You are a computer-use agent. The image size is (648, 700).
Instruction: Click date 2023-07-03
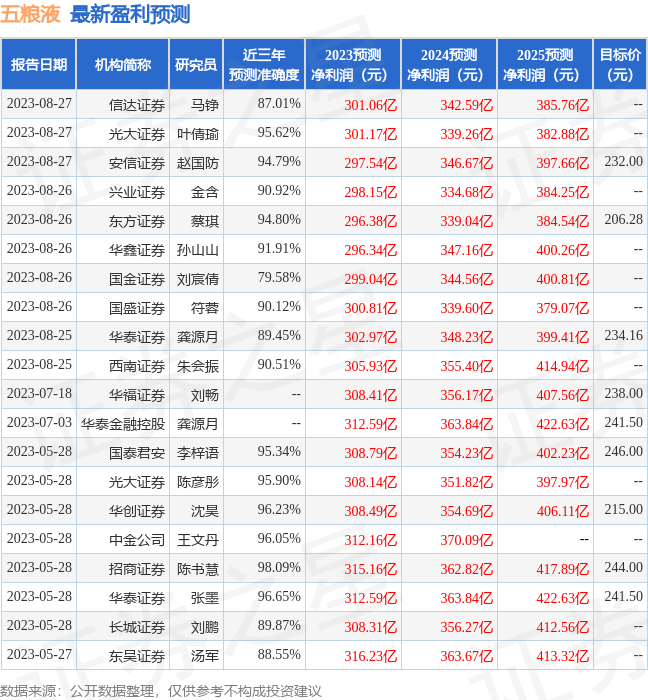(39, 423)
